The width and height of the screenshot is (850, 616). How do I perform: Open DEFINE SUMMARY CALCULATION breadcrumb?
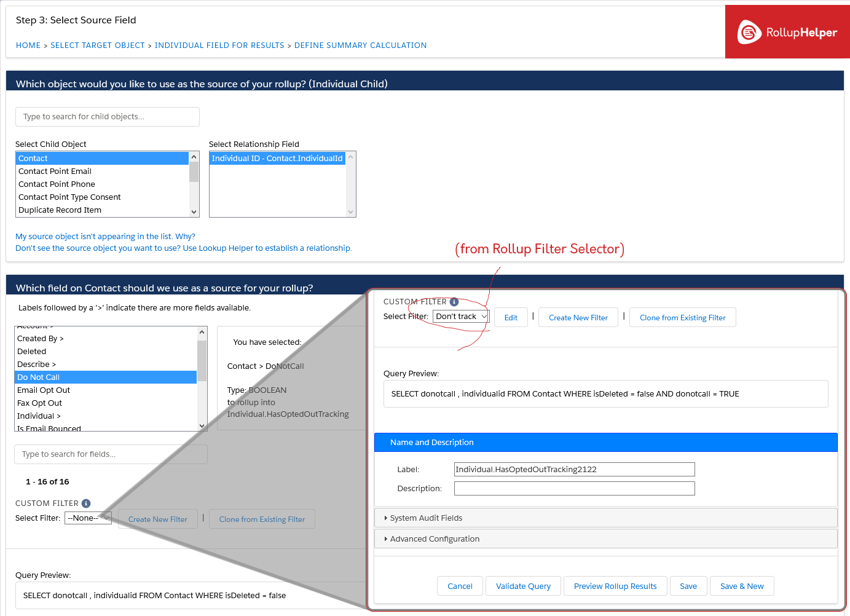[360, 45]
